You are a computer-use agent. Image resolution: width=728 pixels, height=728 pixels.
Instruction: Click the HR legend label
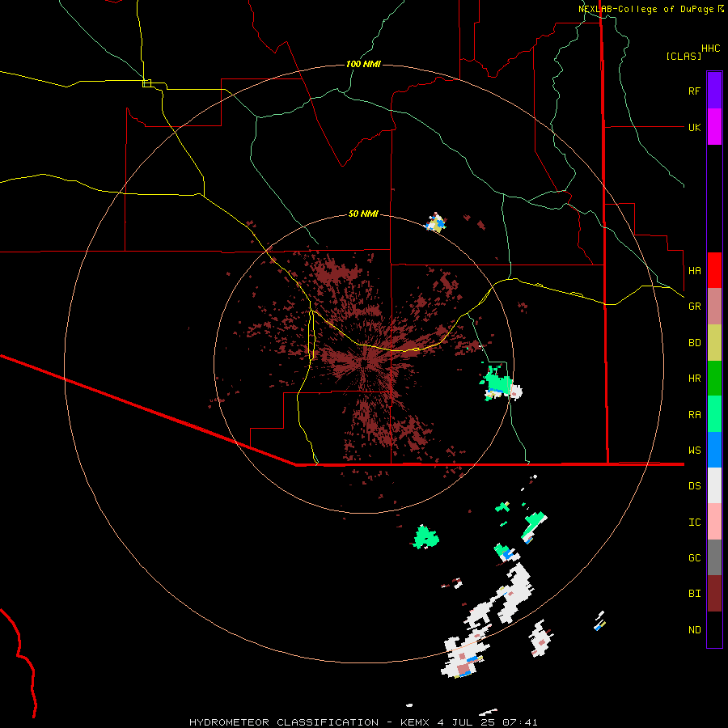point(694,379)
